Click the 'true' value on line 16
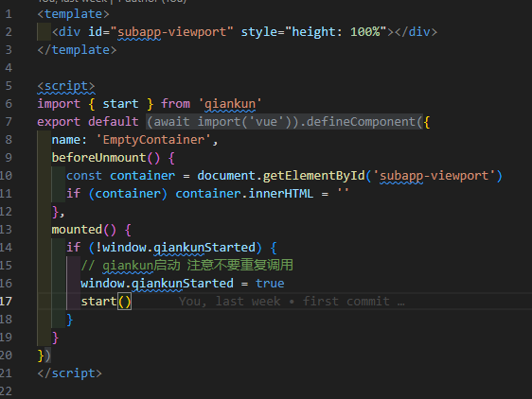532x399 pixels. (x=270, y=284)
